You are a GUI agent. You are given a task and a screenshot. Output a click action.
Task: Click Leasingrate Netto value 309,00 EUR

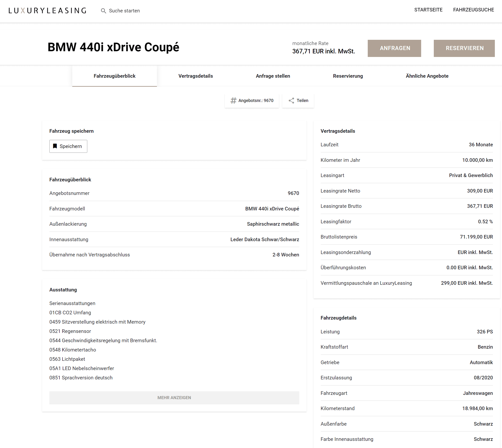(480, 191)
